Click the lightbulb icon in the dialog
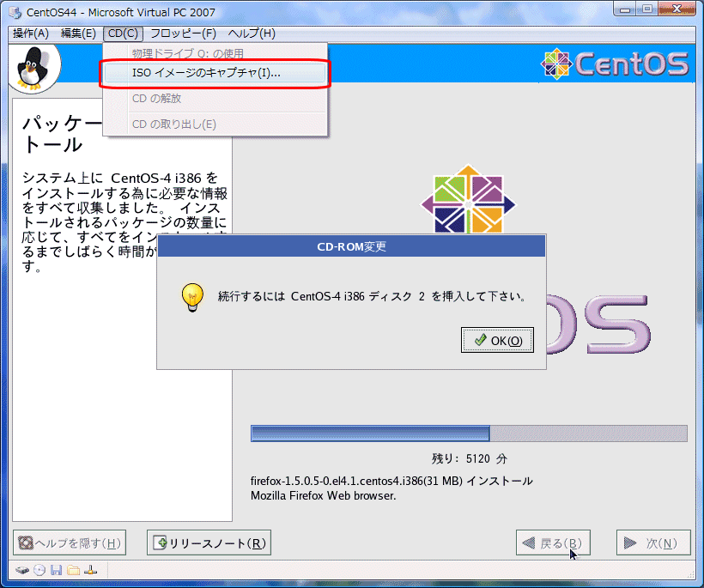Image resolution: width=704 pixels, height=588 pixels. 192,297
